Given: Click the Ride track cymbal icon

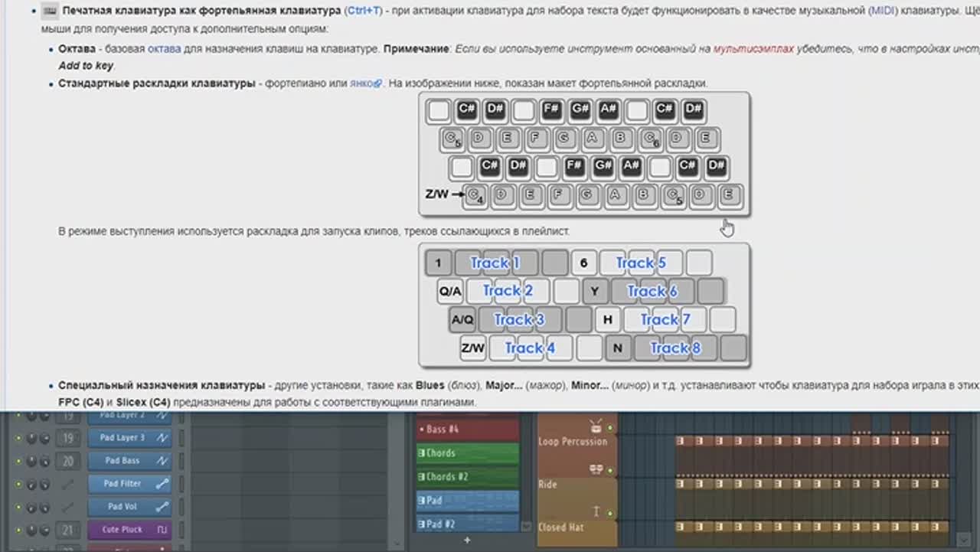Looking at the screenshot, I should (596, 469).
